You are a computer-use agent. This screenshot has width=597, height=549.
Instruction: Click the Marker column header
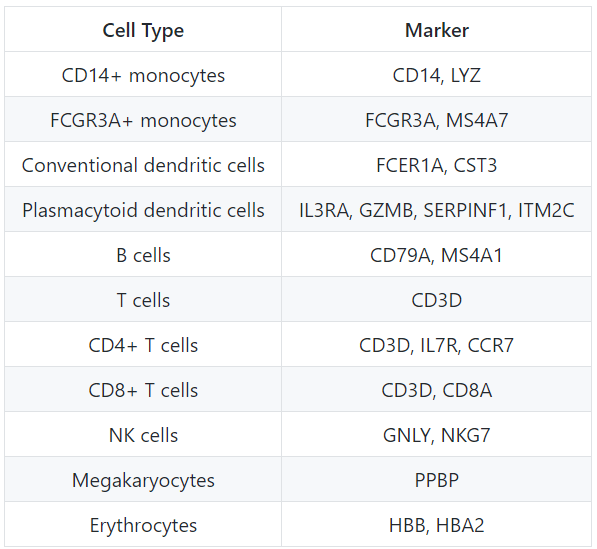click(436, 30)
